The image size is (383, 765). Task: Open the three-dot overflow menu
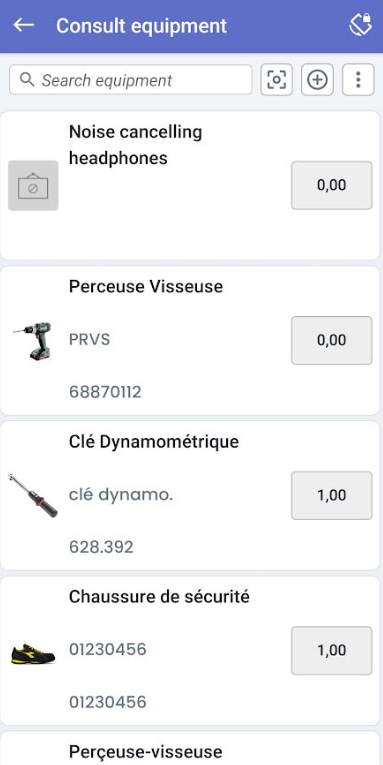358,80
